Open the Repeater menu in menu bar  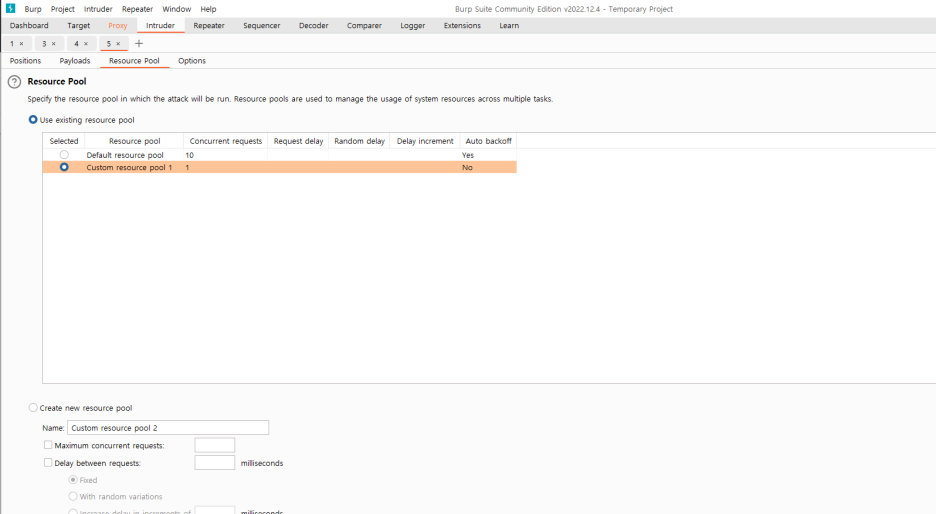click(137, 9)
